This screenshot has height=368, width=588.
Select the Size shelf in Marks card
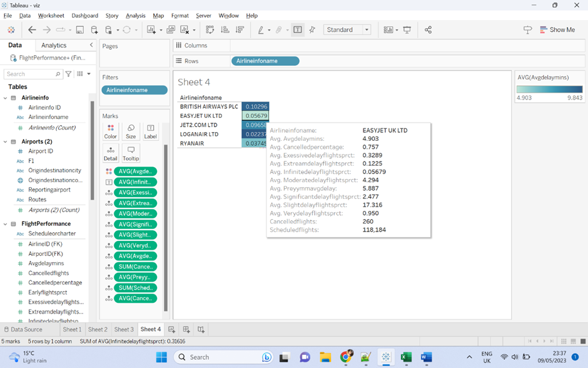[x=131, y=132]
